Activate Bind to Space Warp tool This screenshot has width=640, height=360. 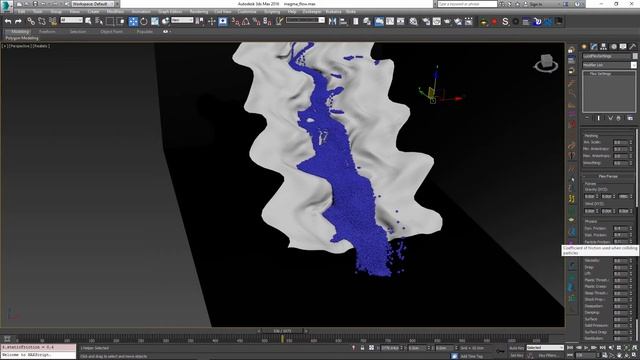53,21
